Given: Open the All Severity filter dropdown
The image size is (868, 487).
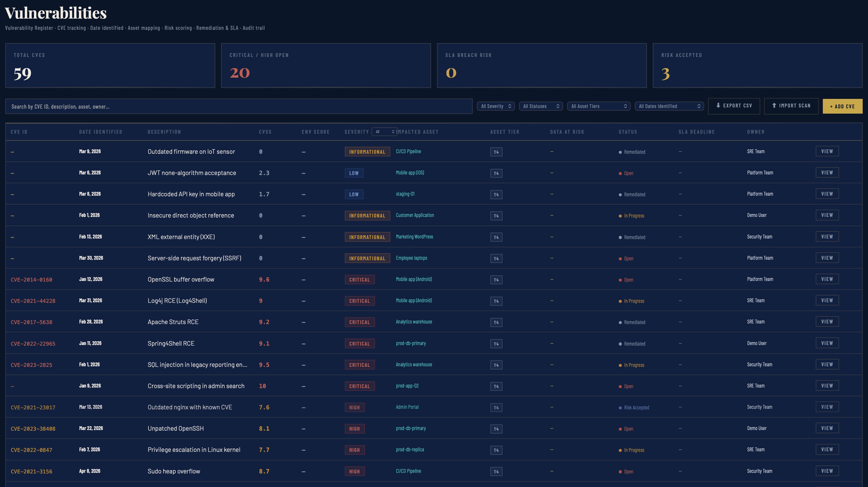Looking at the screenshot, I should tap(496, 106).
